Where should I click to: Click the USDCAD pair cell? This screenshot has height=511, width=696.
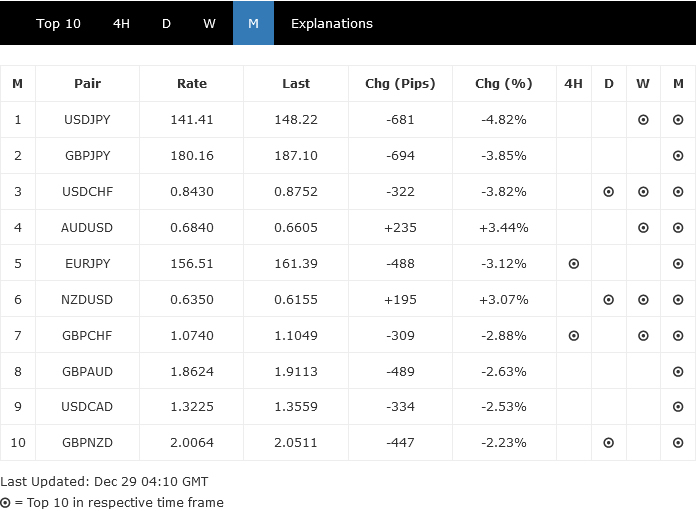coord(87,407)
